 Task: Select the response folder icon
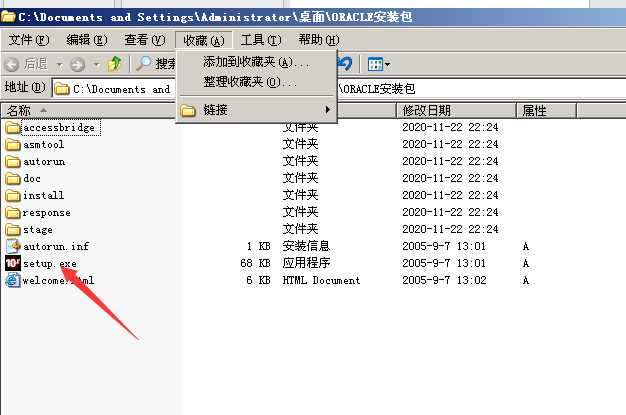point(13,212)
